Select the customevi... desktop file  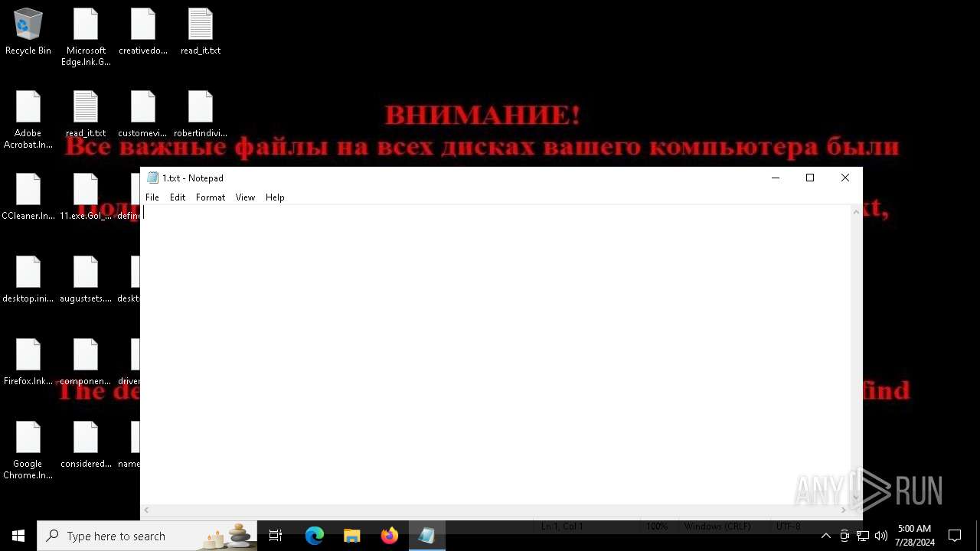click(x=143, y=115)
